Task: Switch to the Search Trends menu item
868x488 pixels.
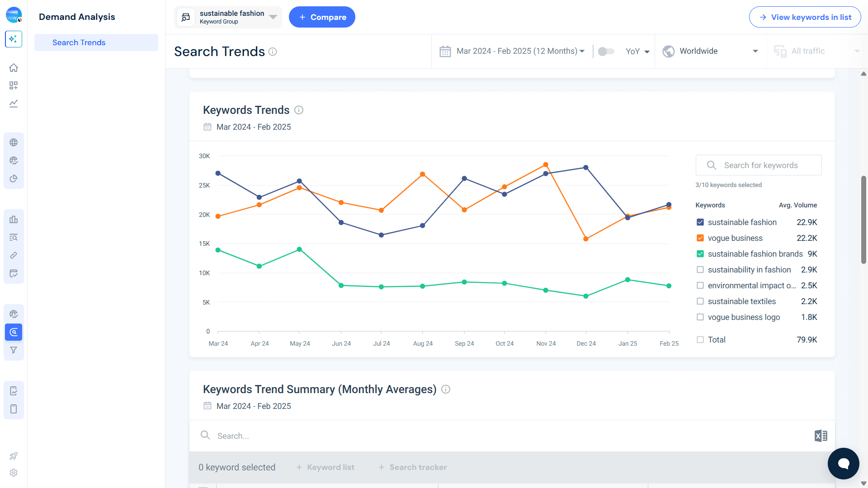Action: (79, 42)
